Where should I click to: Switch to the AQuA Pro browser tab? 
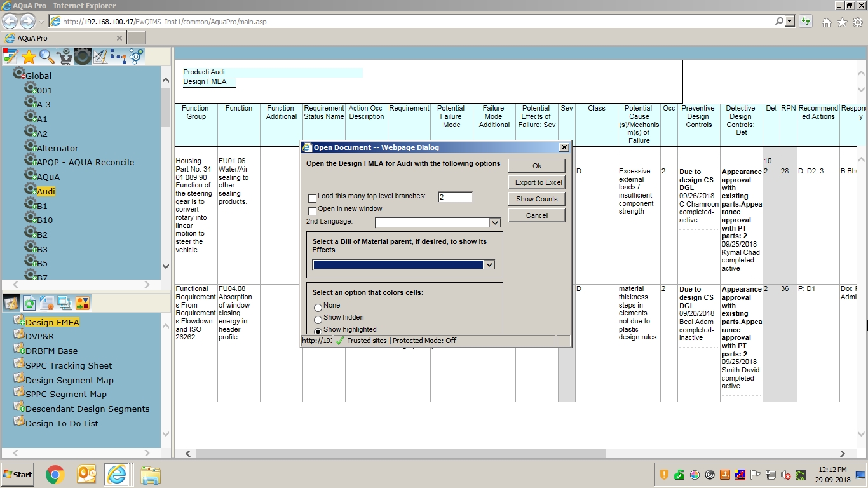63,38
